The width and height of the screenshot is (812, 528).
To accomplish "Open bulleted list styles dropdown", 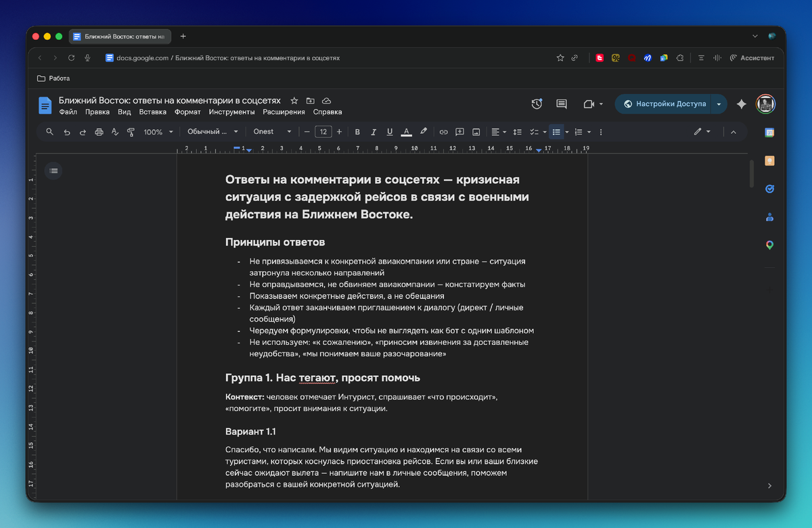I will coord(567,132).
